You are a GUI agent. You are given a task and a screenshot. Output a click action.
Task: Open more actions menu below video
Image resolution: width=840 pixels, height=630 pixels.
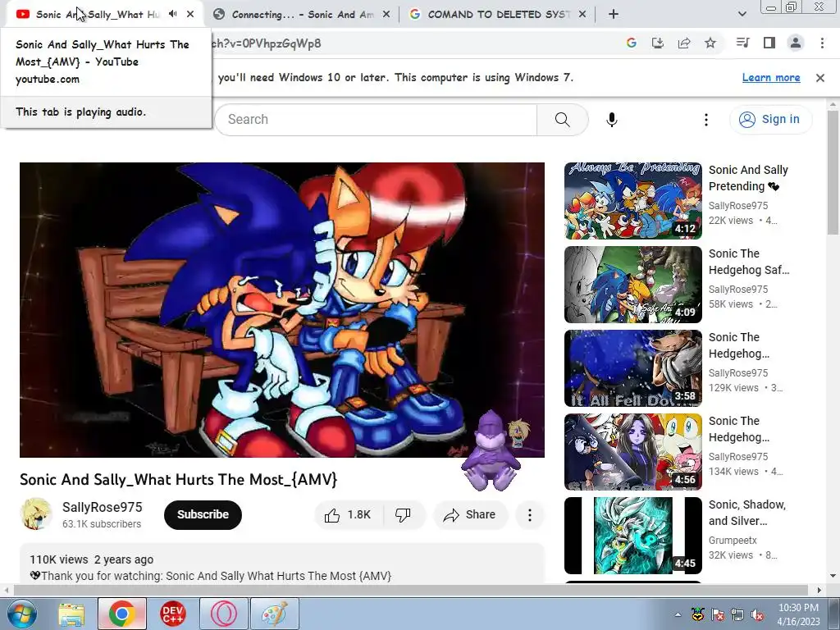pyautogui.click(x=529, y=515)
